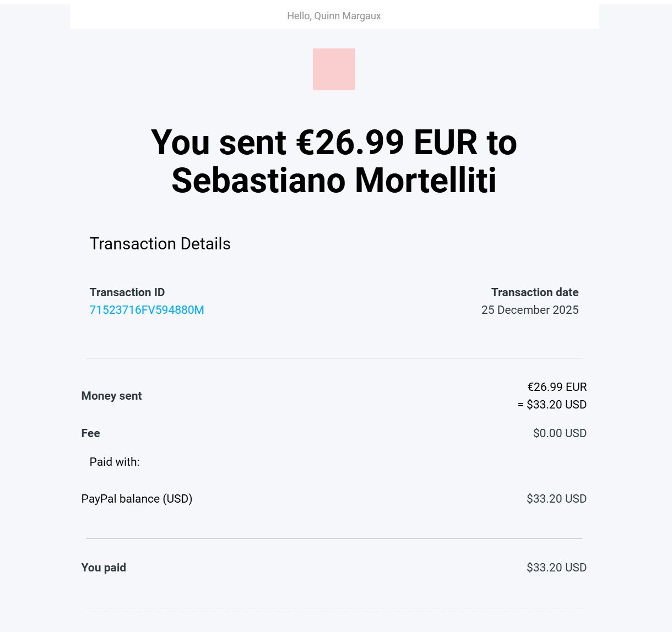
Task: Click the You paid label
Action: 104,568
